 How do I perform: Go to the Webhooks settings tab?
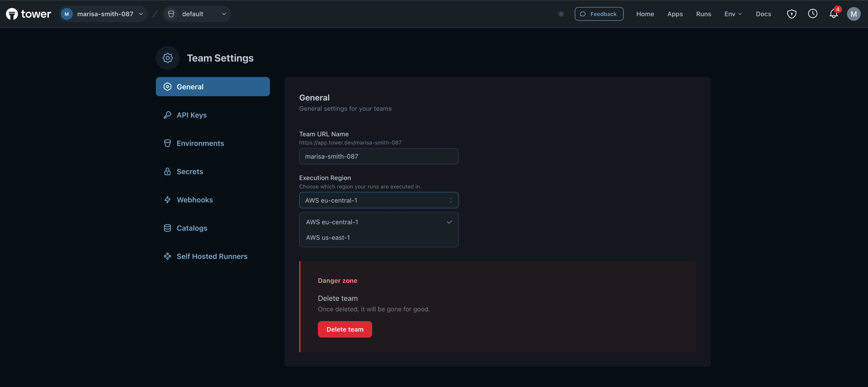tap(194, 200)
